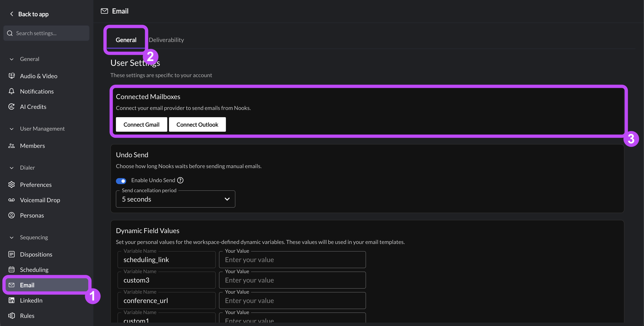Disable the Enable Undo Send toggle

click(121, 181)
